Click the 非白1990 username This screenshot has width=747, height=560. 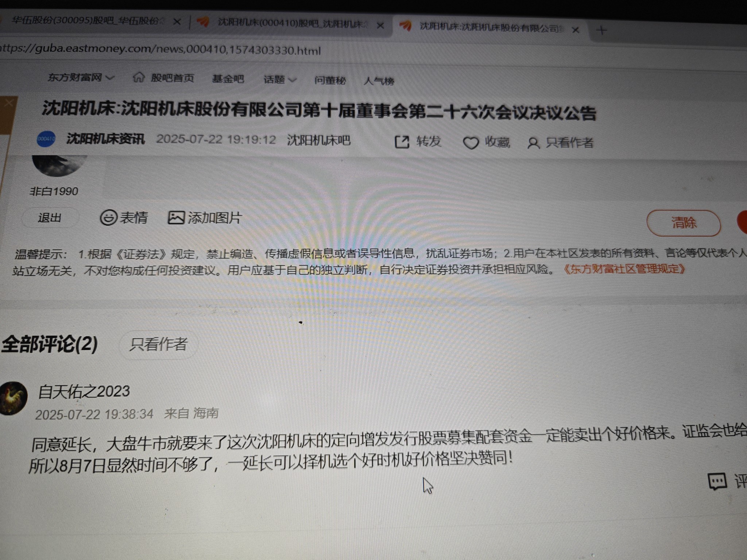[x=54, y=191]
